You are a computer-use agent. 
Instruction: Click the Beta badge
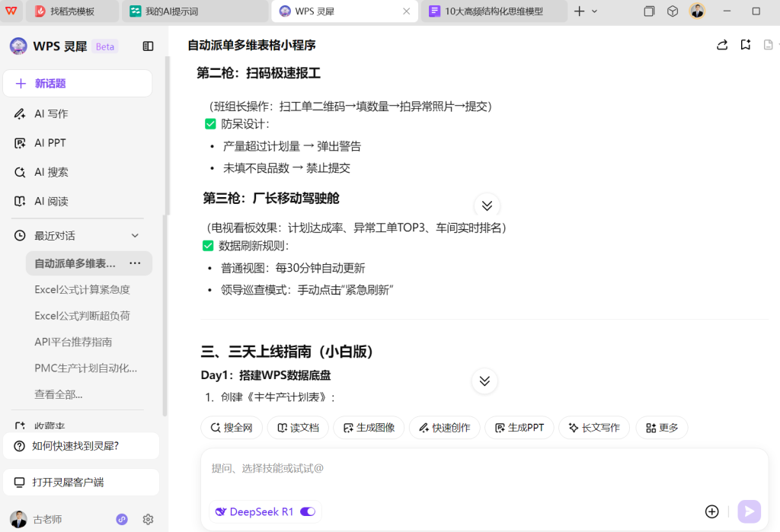tap(105, 46)
